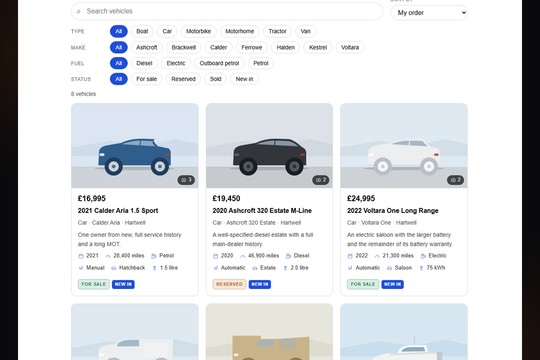Filter type by Tractor

click(277, 31)
